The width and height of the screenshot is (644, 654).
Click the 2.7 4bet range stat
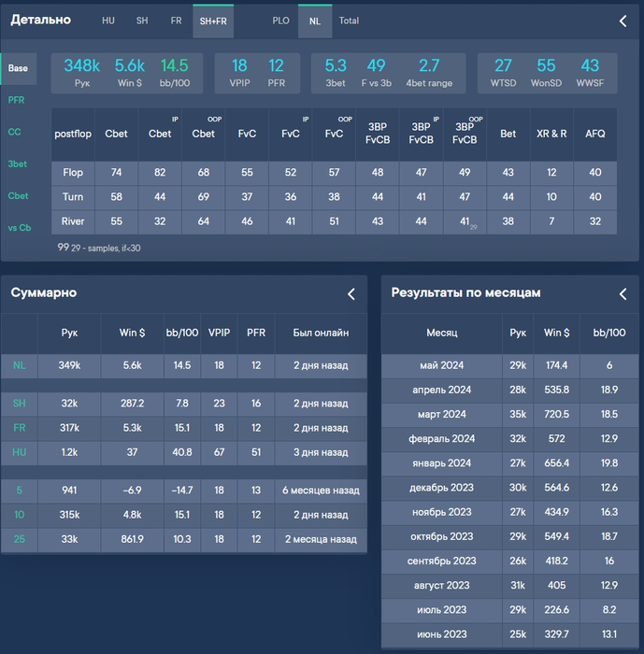[x=429, y=73]
